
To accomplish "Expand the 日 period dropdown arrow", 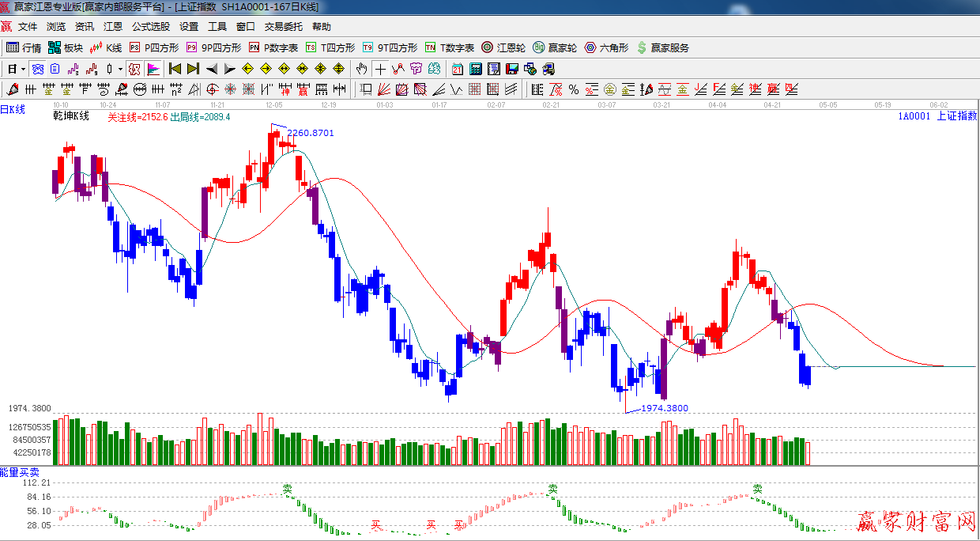I will click(x=22, y=69).
